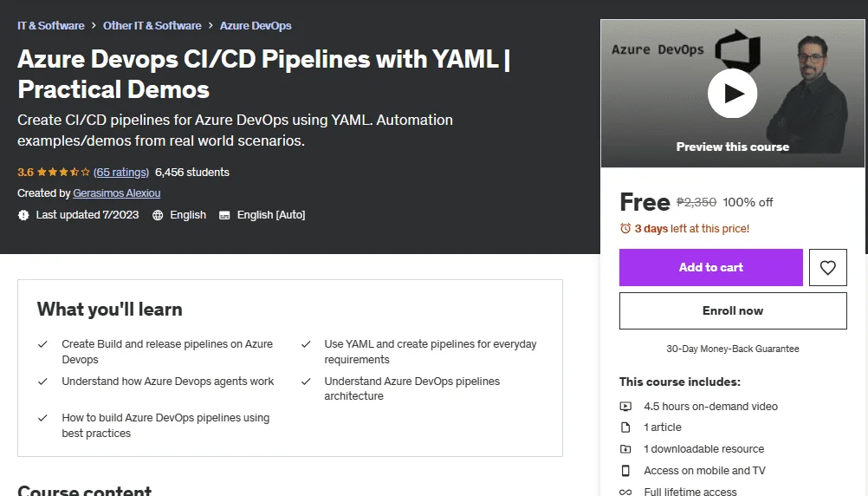The image size is (868, 496).
Task: Click the closed captions icon
Action: click(224, 215)
